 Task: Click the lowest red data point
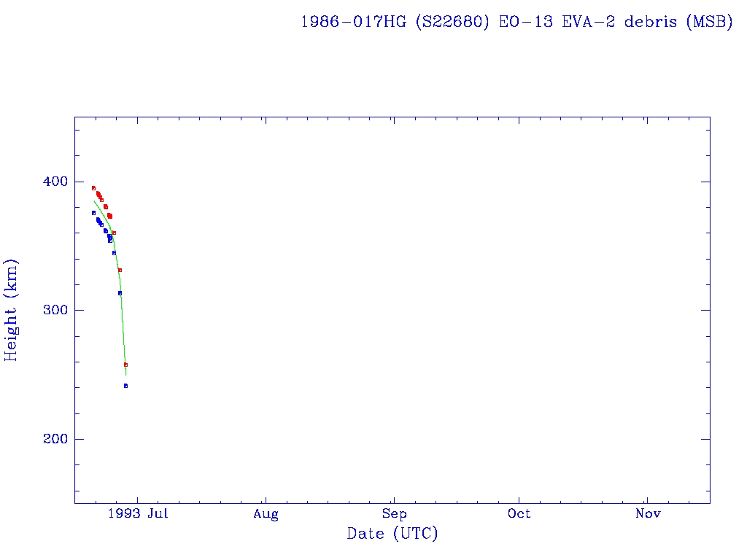125,365
